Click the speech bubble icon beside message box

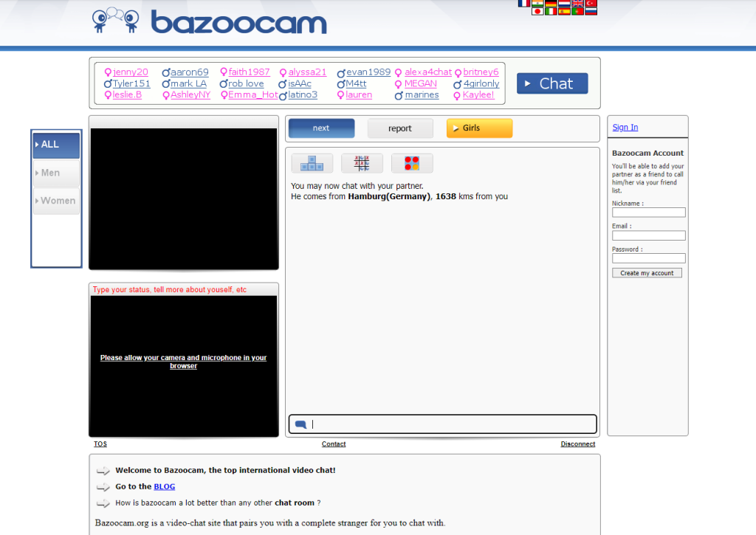(300, 424)
